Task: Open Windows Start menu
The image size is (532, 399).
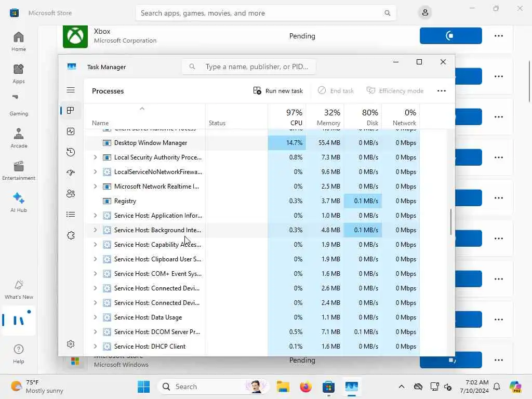Action: point(143,387)
